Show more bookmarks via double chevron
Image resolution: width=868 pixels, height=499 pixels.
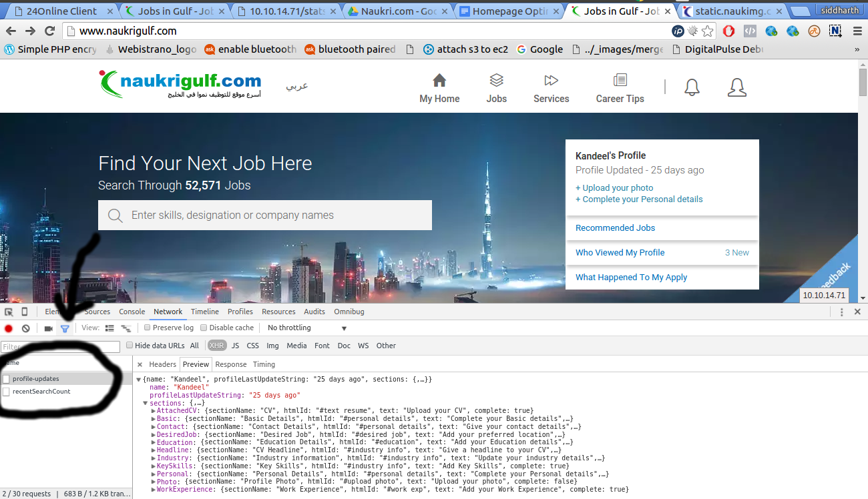tap(857, 49)
